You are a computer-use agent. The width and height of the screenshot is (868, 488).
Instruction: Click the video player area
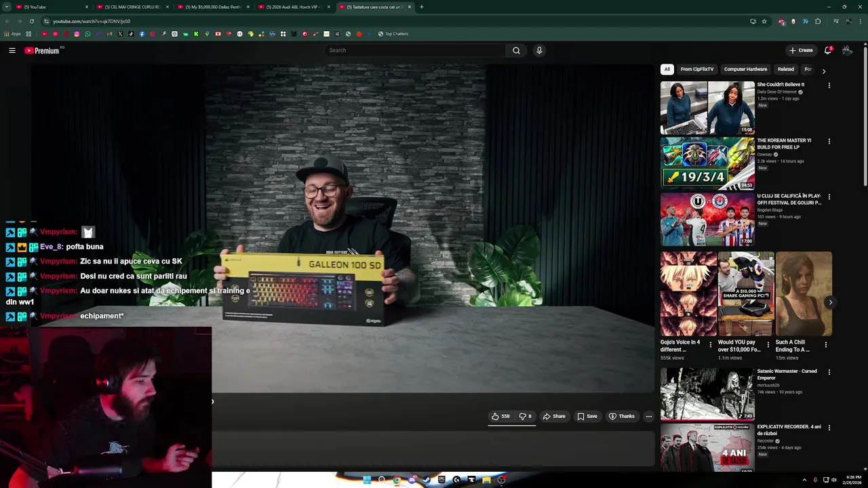tap(342, 228)
